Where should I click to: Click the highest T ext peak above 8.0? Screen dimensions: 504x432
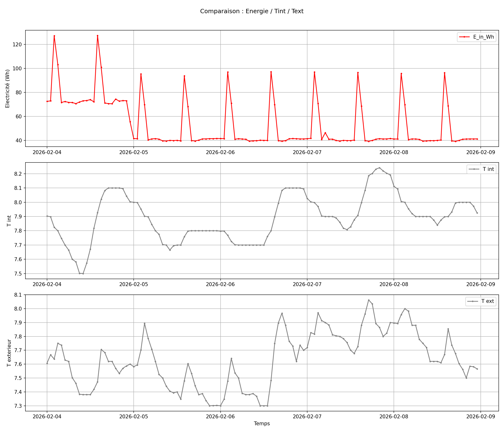click(x=368, y=300)
